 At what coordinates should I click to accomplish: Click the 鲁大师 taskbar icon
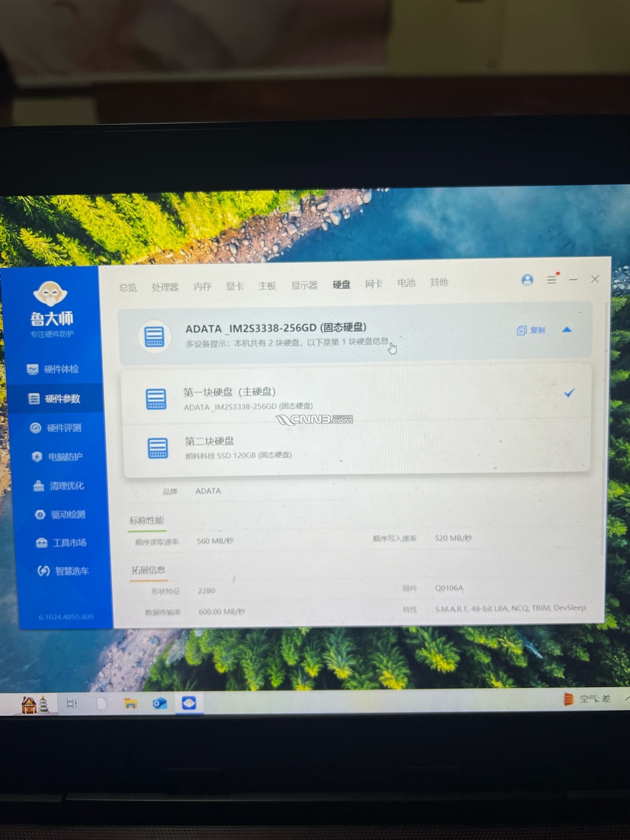point(189,703)
